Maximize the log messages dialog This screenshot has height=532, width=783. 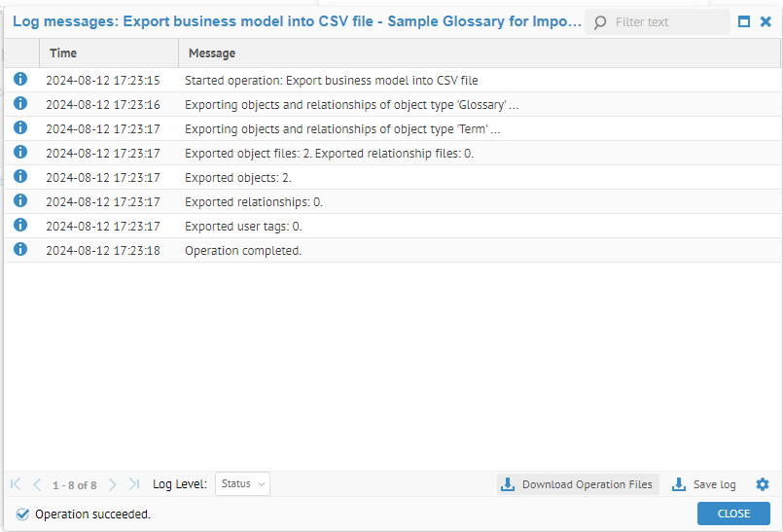coord(744,21)
